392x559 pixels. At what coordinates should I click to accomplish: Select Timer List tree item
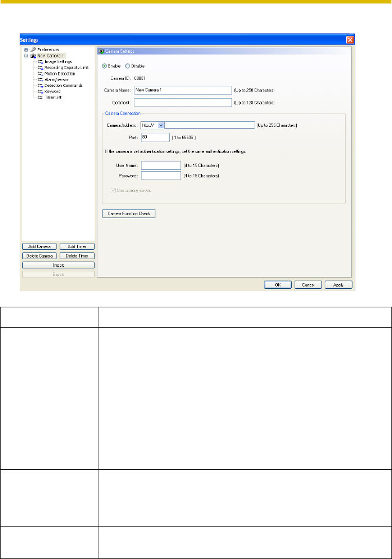click(53, 97)
